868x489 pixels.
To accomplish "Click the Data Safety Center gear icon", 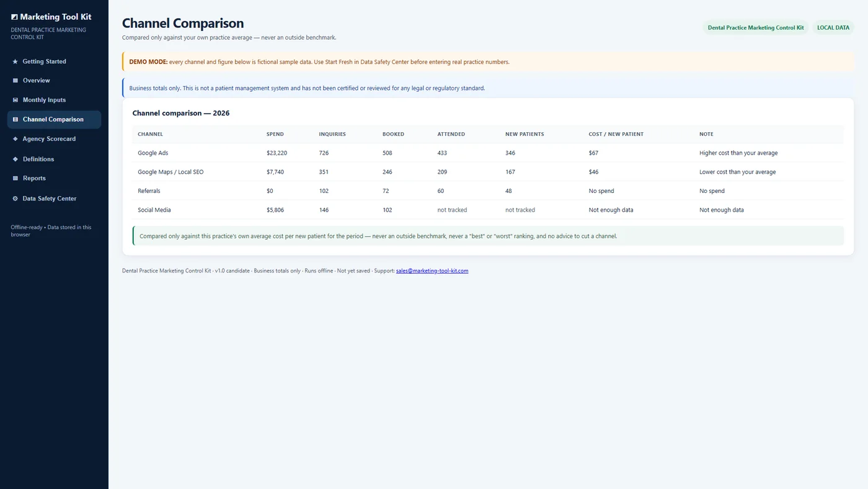I will click(x=15, y=199).
